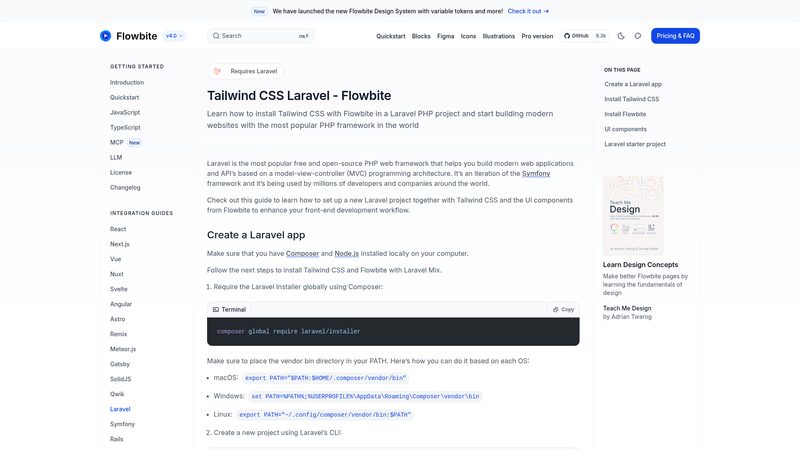Click the Flowbite logo icon
This screenshot has height=450, width=800.
tap(106, 36)
